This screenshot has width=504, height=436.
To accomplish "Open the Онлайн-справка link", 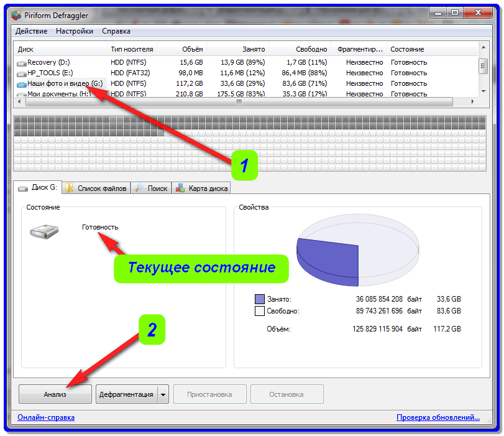I will coord(46,417).
